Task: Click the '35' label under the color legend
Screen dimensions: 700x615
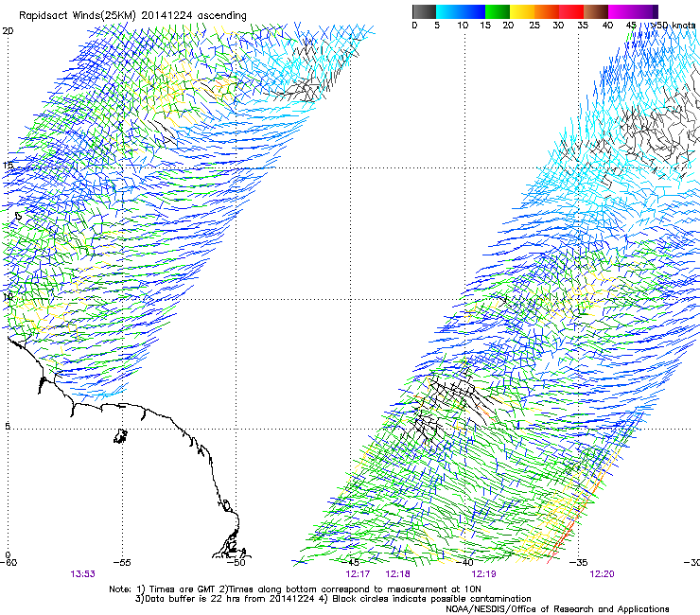Action: (583, 25)
